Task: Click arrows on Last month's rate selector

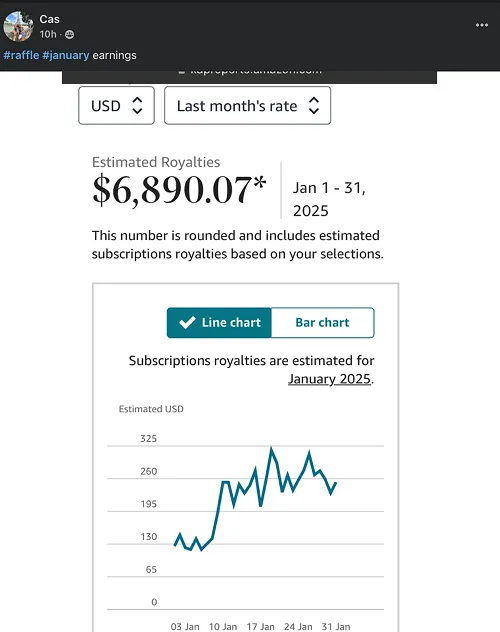Action: pos(314,106)
